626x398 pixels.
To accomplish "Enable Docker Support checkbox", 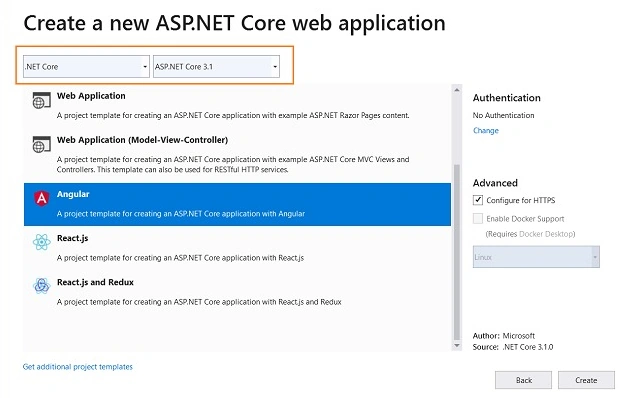I will point(477,218).
